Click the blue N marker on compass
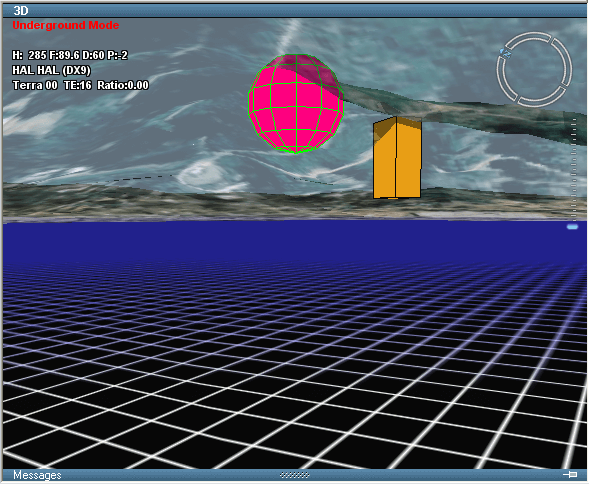Image resolution: width=589 pixels, height=484 pixels. click(x=506, y=53)
